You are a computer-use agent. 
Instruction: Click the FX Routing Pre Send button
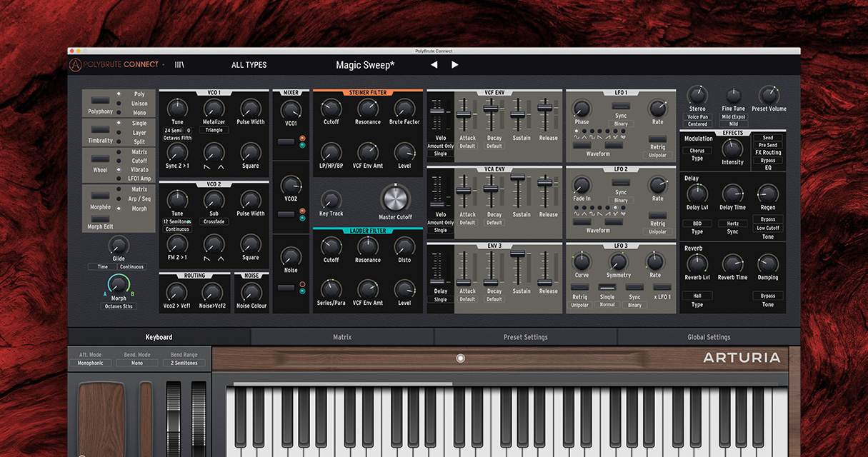pos(768,145)
